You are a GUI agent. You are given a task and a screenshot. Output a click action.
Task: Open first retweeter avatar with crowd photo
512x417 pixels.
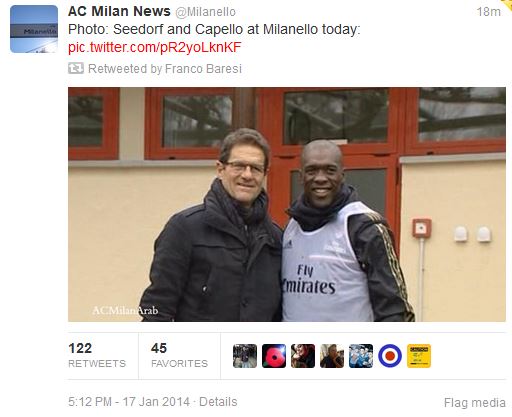(245, 356)
